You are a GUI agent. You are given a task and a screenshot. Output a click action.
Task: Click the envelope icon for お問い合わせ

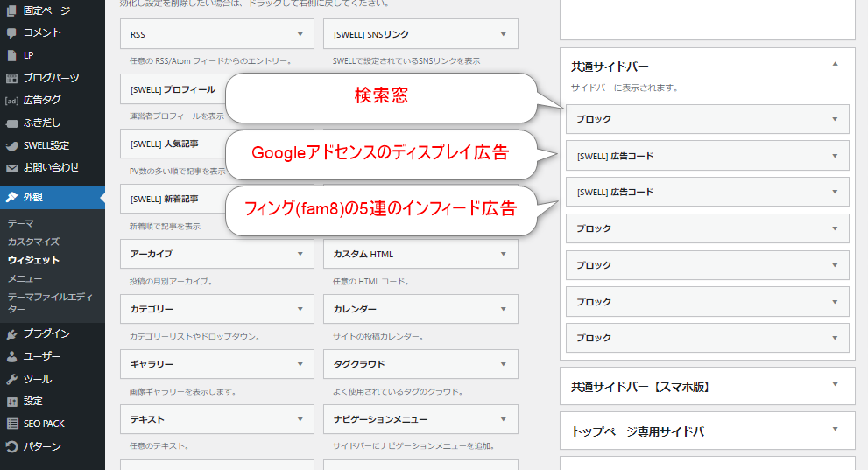pos(11,167)
